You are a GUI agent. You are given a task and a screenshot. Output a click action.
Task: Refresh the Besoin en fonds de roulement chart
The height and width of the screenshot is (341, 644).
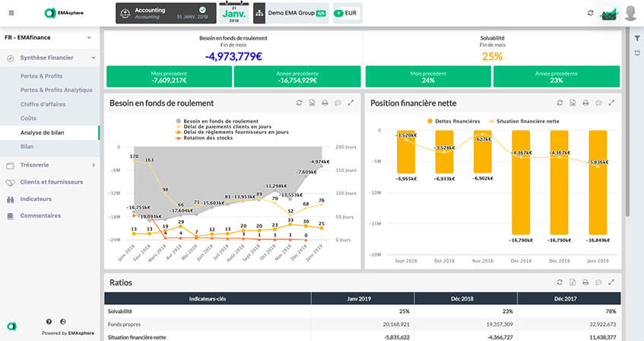(x=300, y=103)
